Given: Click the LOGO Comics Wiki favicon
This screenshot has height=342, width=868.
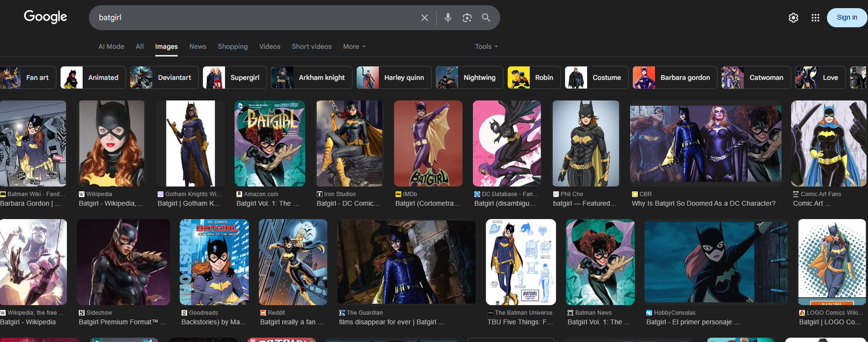Looking at the screenshot, I should coord(802,313).
